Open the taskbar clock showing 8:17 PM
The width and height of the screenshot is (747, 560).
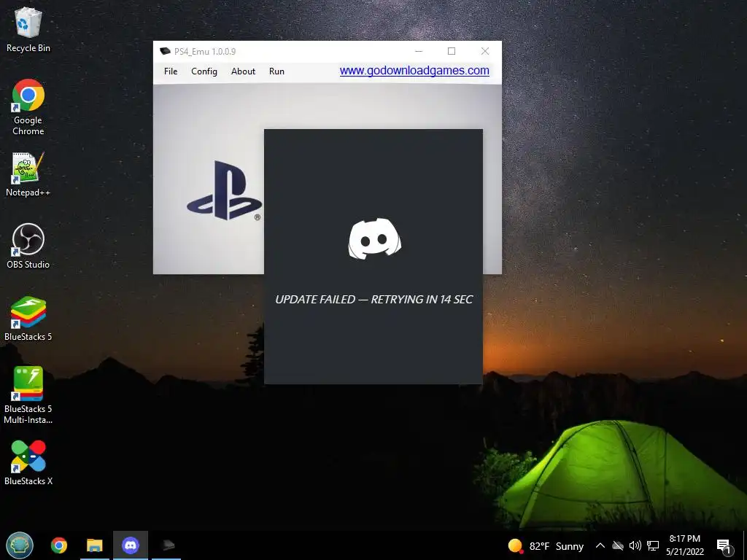(684, 545)
